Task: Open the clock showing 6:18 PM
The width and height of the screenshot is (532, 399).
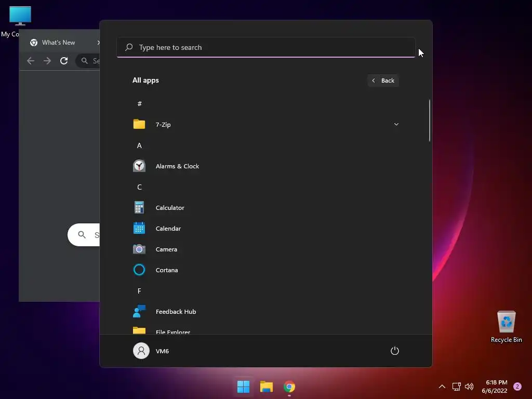Action: 495,387
